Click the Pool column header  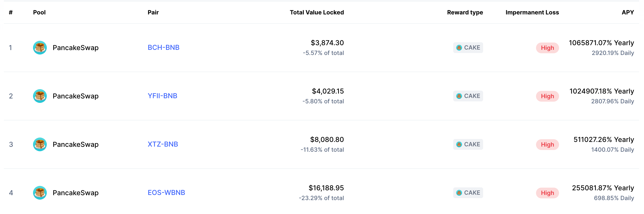point(39,12)
